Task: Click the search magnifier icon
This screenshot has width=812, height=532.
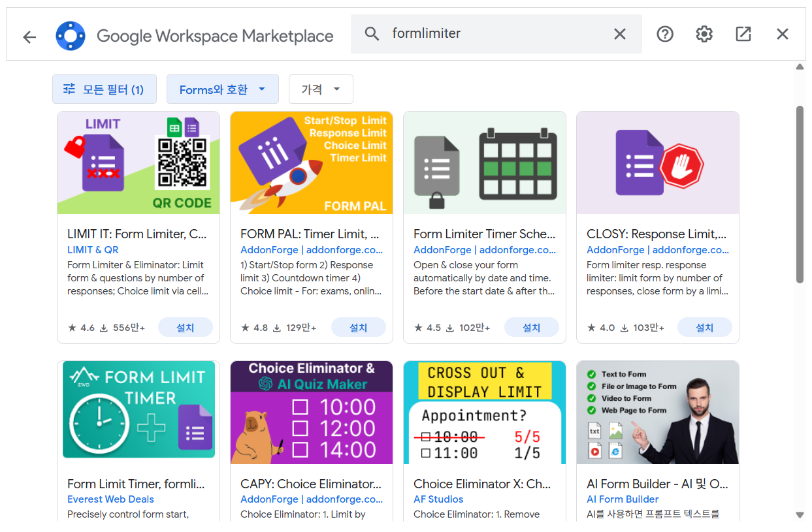Action: click(372, 34)
